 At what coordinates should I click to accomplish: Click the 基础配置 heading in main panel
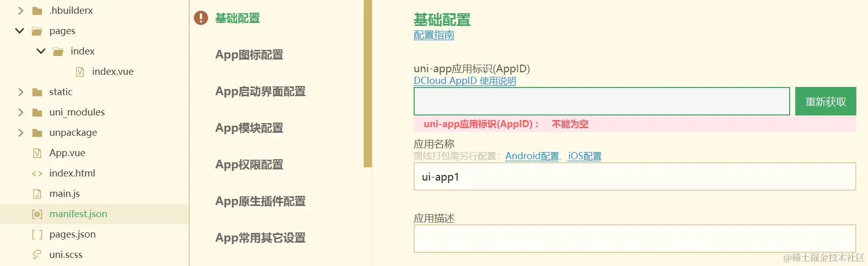tap(442, 20)
